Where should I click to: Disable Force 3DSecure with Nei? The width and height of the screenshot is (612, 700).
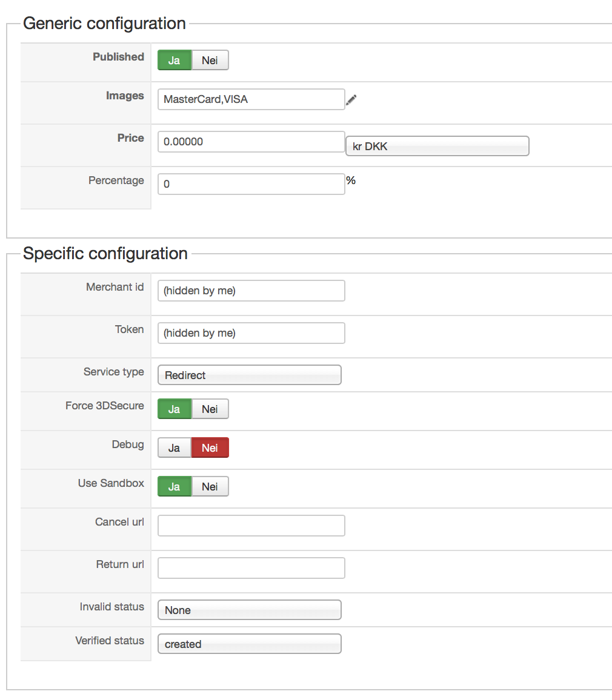point(210,409)
